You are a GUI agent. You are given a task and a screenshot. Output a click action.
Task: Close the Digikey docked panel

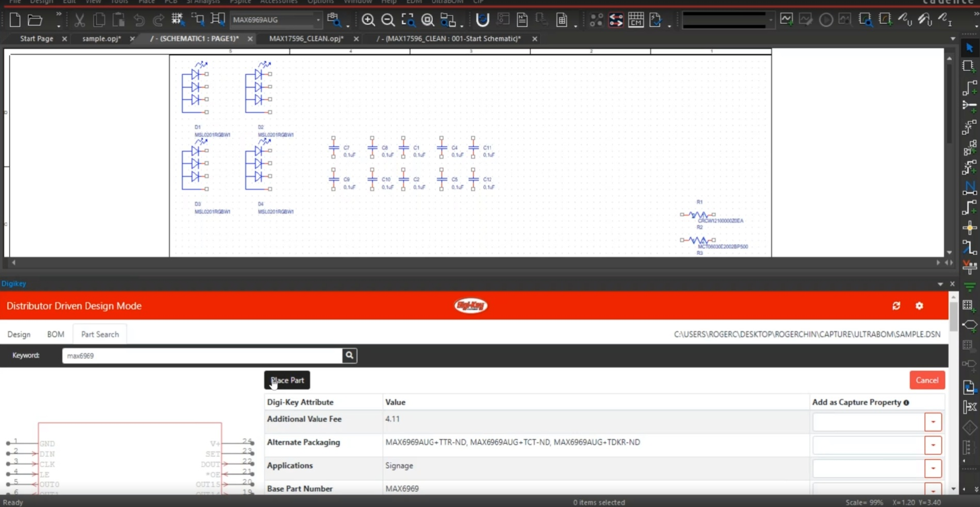tap(952, 284)
